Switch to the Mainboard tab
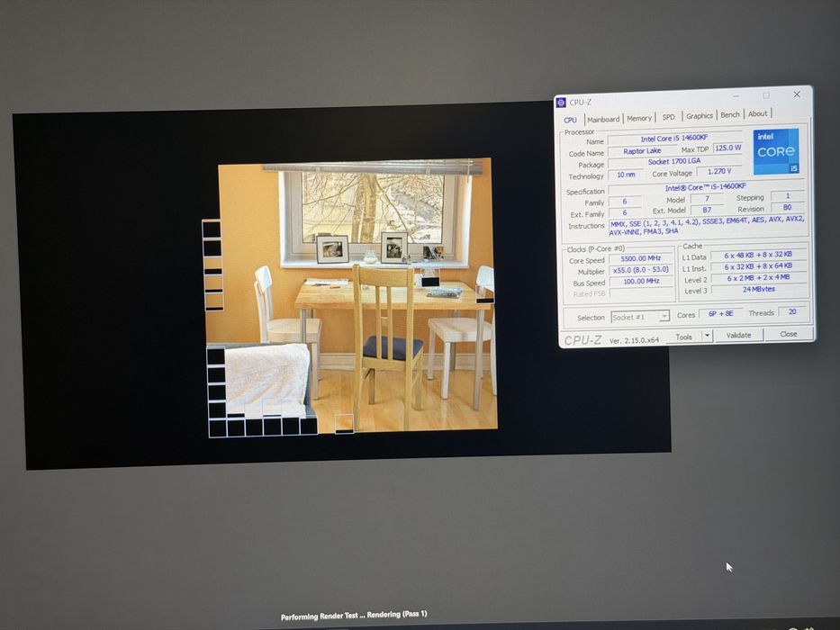 [603, 120]
